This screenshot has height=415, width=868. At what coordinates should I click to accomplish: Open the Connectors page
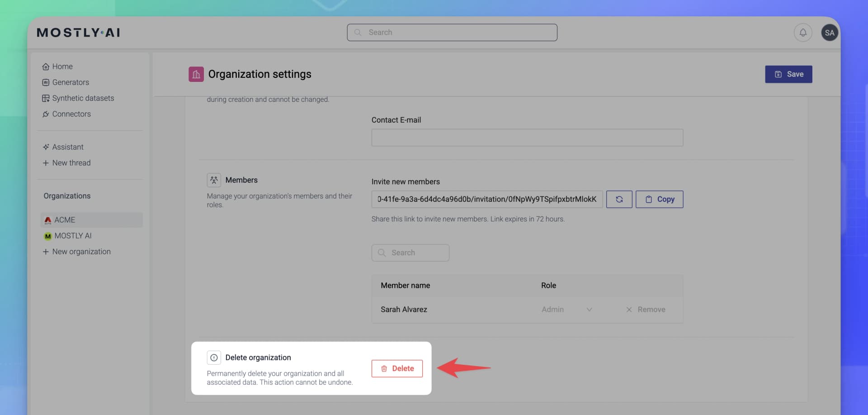71,114
